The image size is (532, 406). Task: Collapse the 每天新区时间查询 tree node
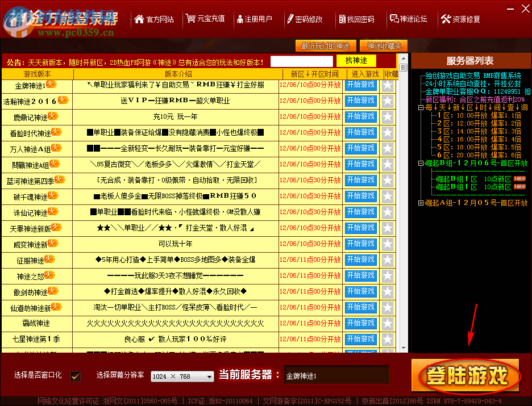click(421, 108)
